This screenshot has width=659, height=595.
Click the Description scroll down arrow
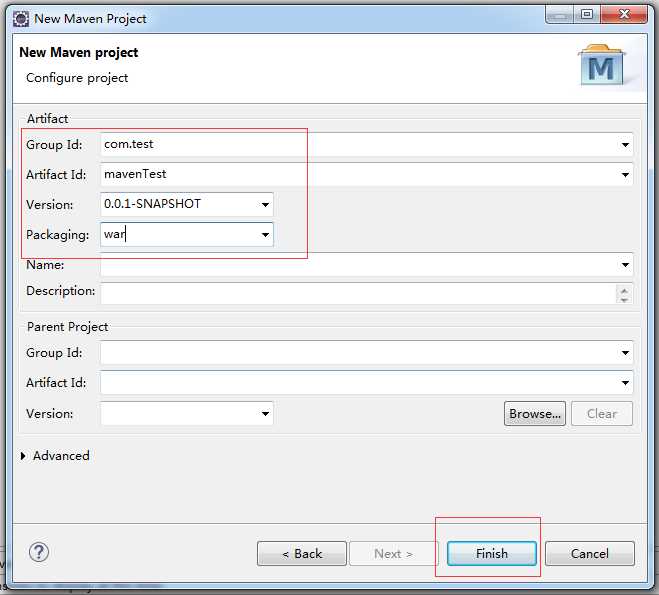[624, 299]
